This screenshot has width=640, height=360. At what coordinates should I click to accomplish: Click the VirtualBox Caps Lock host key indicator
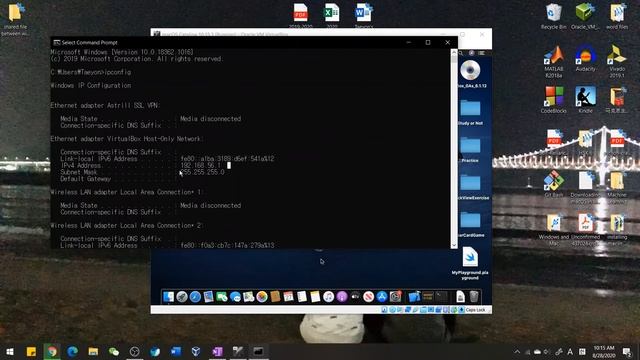475,310
